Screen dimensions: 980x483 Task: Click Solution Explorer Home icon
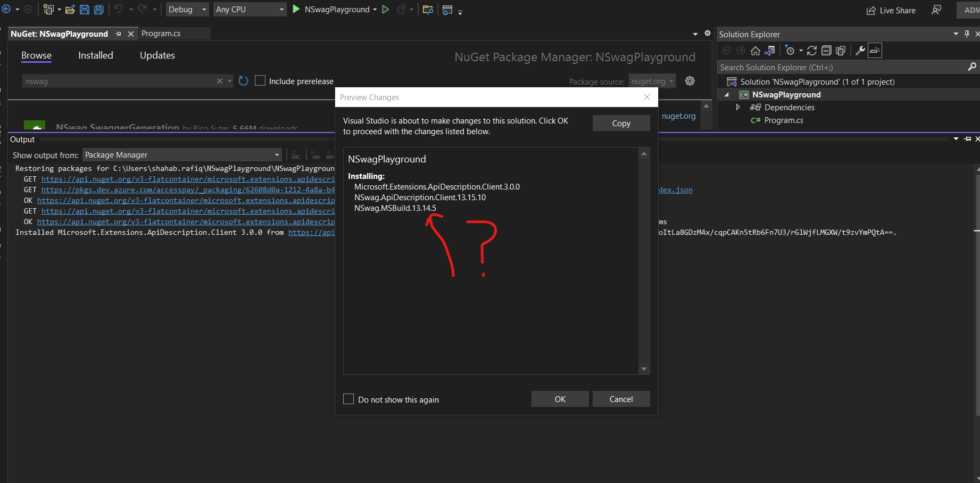point(755,51)
